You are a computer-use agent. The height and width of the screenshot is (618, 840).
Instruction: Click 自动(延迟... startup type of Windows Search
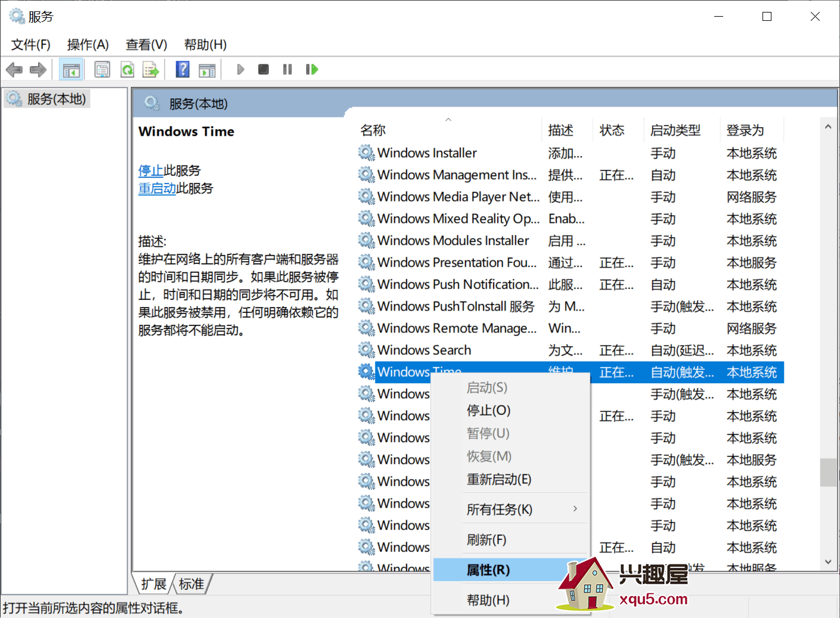tap(682, 350)
